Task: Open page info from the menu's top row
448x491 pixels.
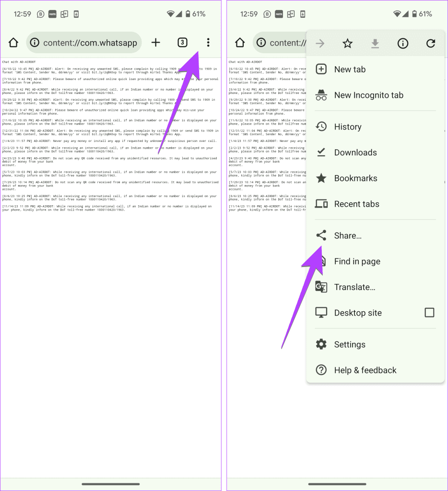Action: (x=403, y=43)
